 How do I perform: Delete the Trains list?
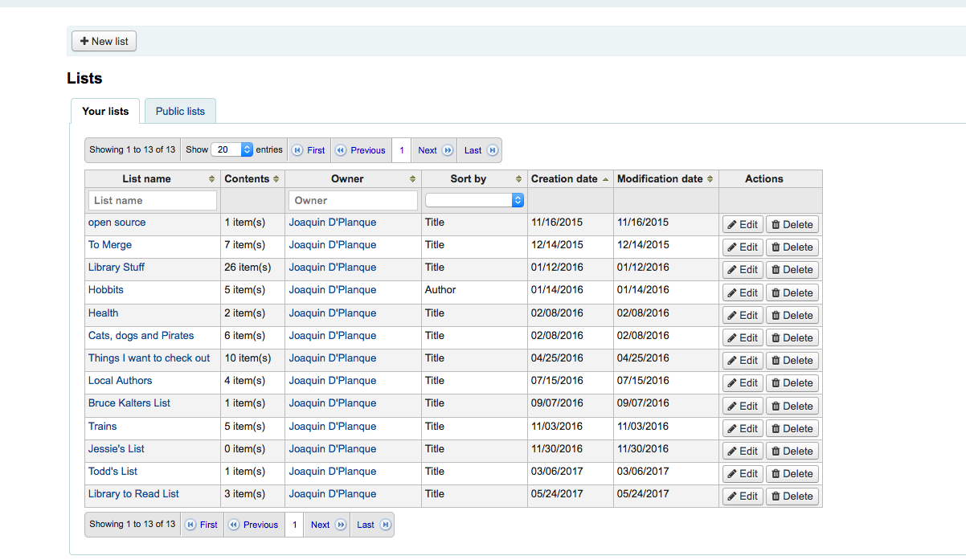(x=792, y=428)
